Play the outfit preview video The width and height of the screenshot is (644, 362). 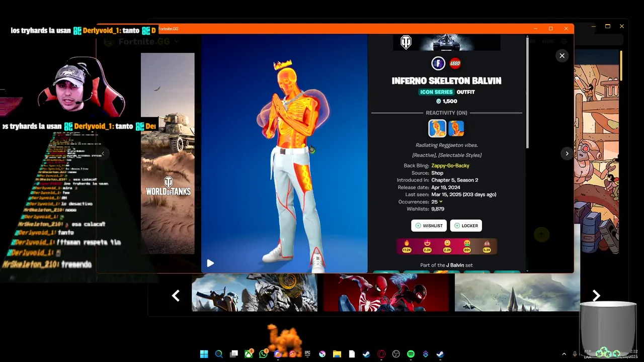coord(210,263)
